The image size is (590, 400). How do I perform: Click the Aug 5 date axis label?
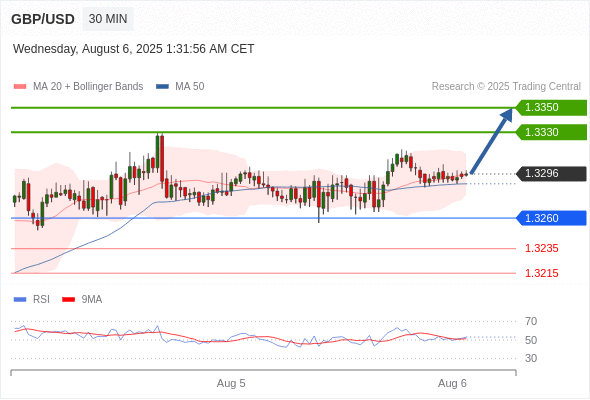(231, 383)
